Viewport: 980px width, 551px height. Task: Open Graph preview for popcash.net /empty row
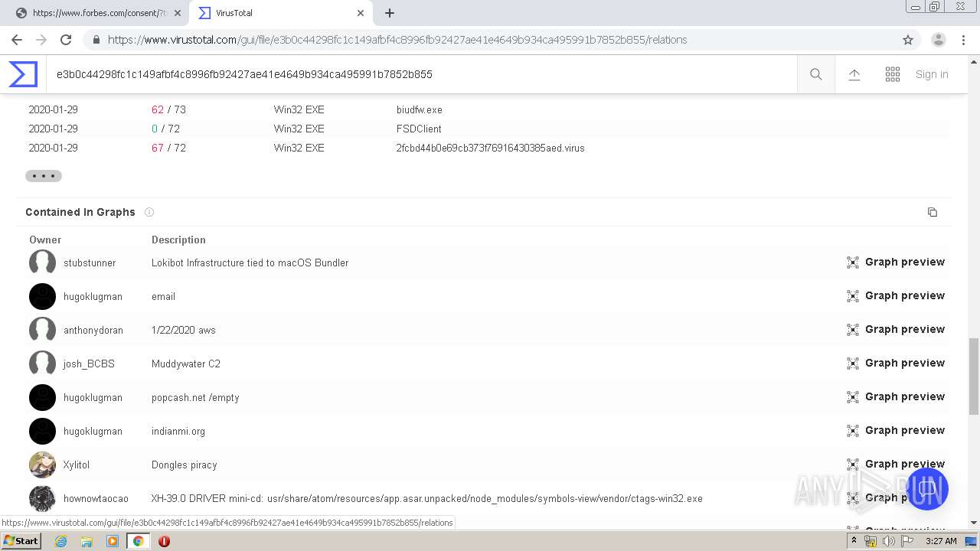click(x=896, y=397)
